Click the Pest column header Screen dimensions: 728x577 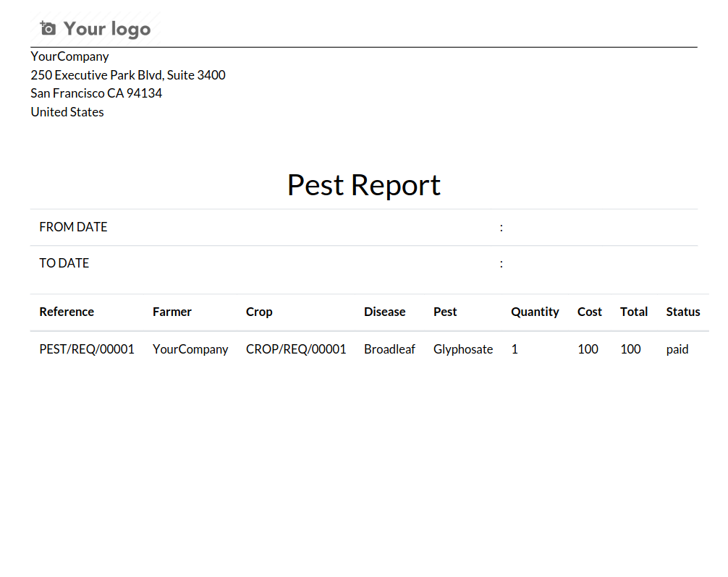445,312
